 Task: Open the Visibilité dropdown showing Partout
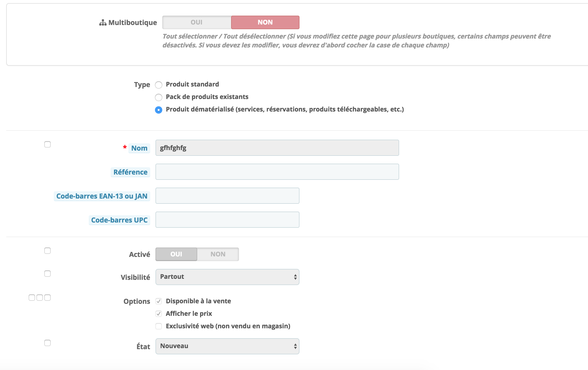[227, 277]
